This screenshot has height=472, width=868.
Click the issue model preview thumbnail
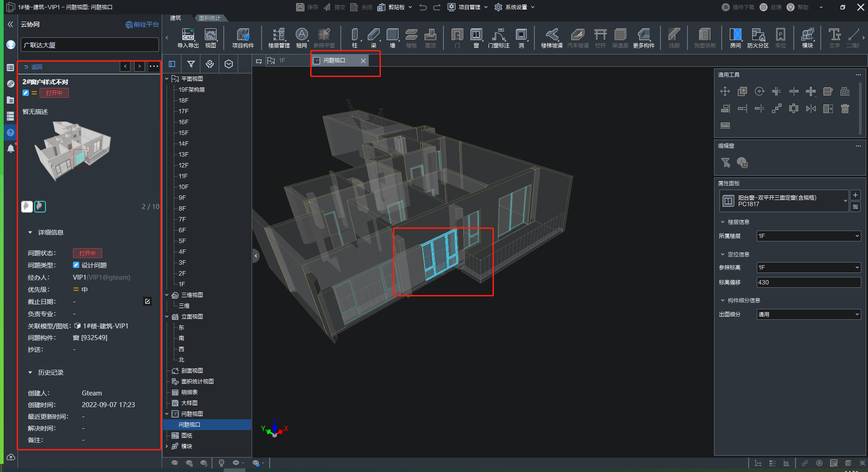pos(73,151)
